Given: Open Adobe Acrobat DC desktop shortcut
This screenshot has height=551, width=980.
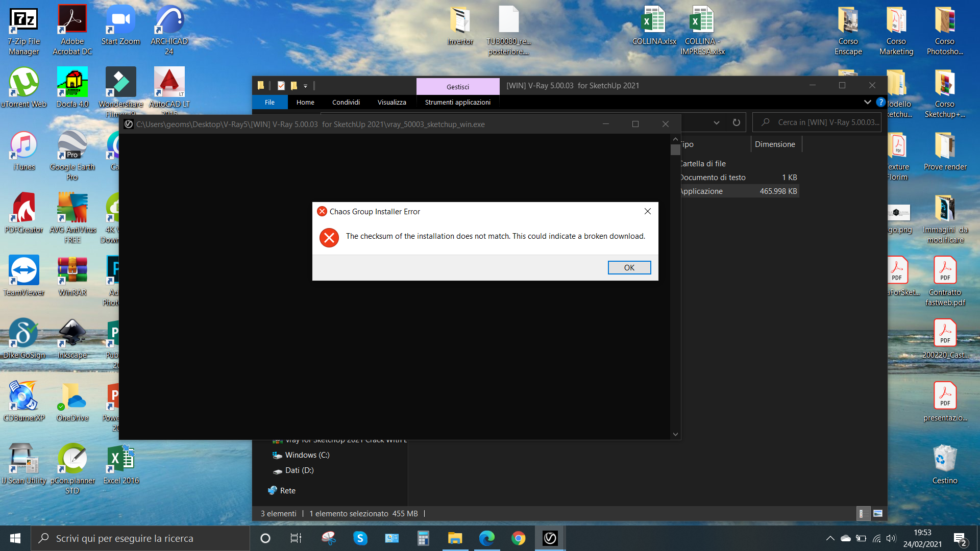Looking at the screenshot, I should tap(72, 31).
